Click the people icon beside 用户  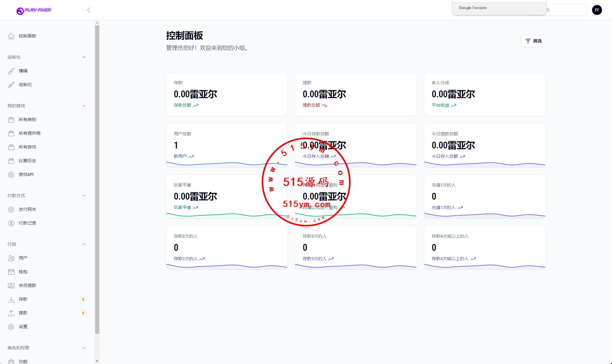point(11,258)
